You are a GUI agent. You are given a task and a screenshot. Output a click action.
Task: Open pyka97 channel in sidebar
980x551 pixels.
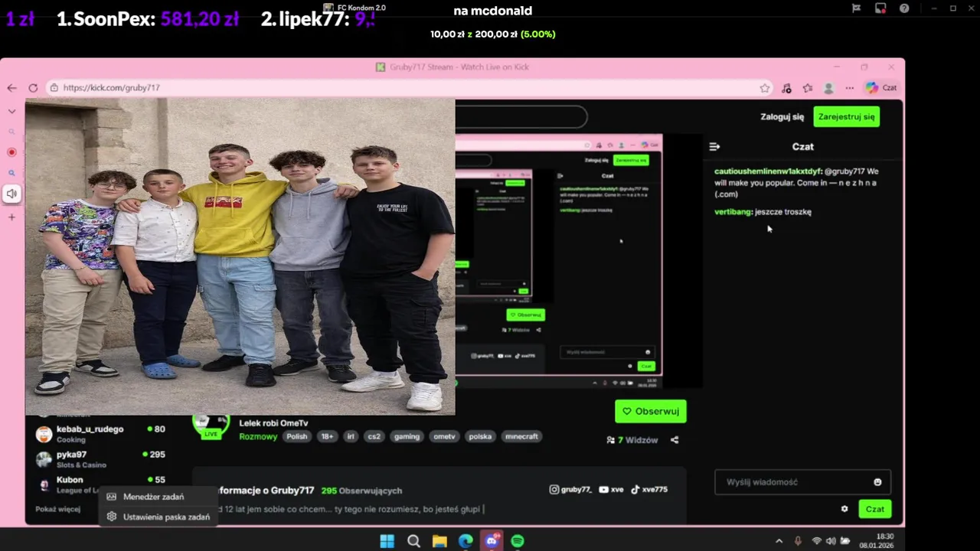(100, 459)
